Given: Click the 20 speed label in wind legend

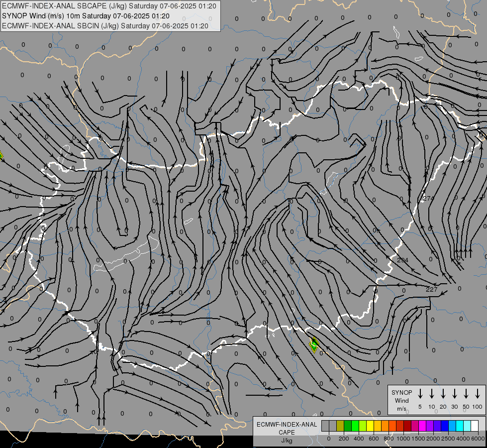Looking at the screenshot, I should [443, 407].
